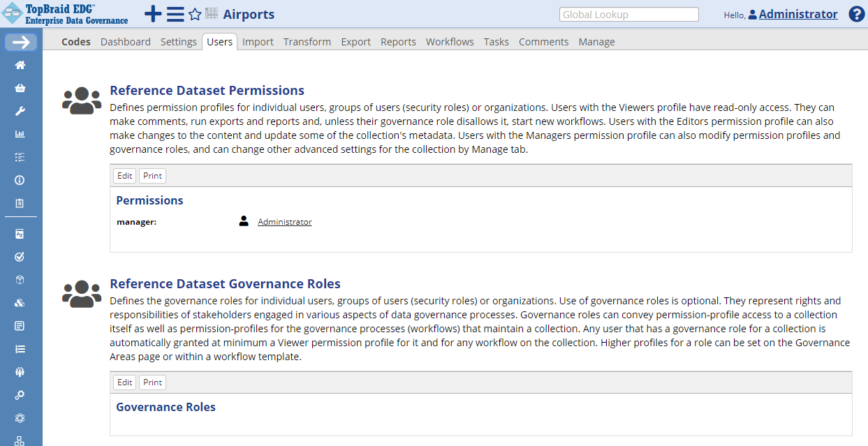Open Help via the question mark icon
The width and height of the screenshot is (868, 446).
point(856,13)
